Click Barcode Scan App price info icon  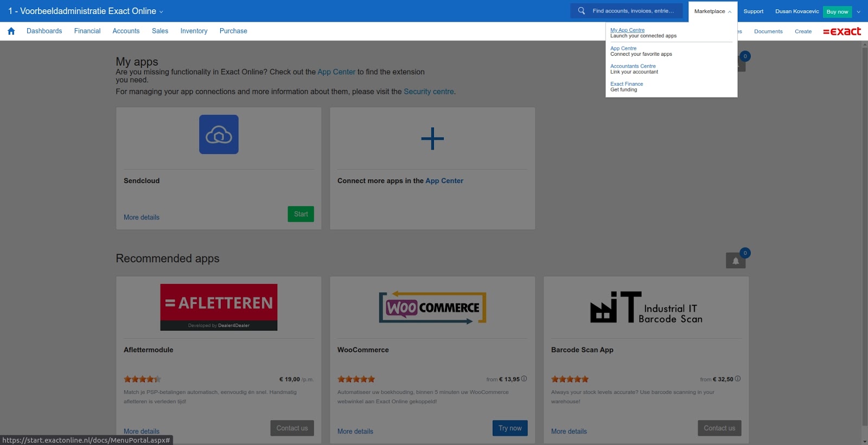pyautogui.click(x=738, y=379)
